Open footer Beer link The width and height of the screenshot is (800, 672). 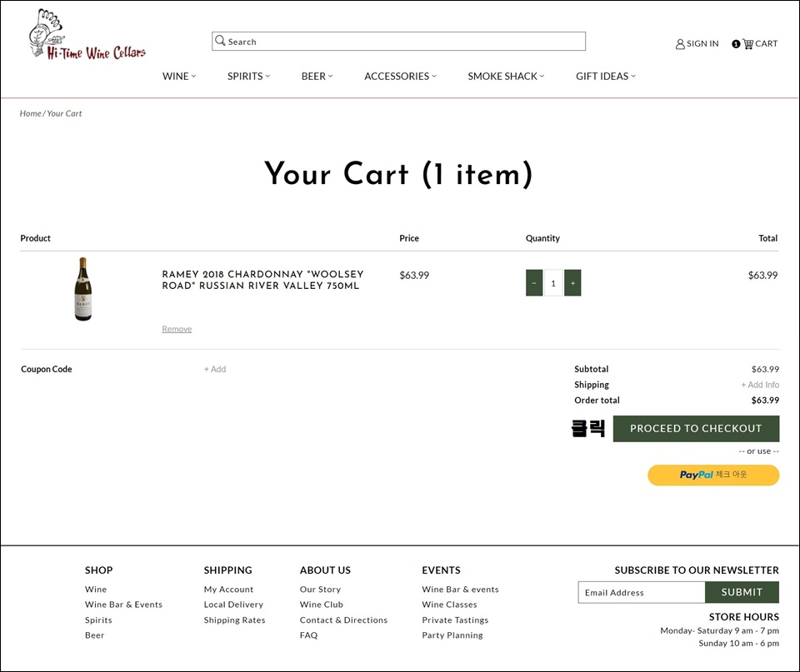click(x=94, y=635)
